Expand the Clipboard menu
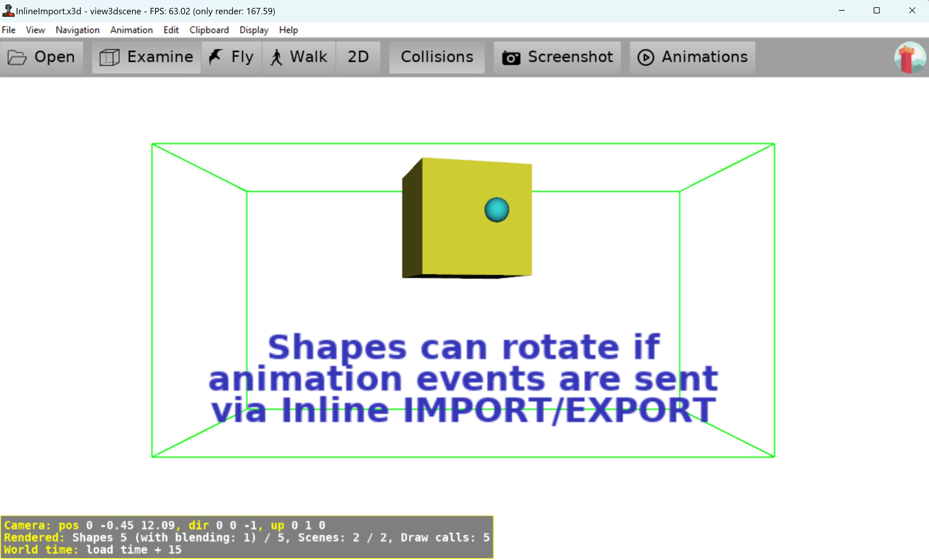 209,30
